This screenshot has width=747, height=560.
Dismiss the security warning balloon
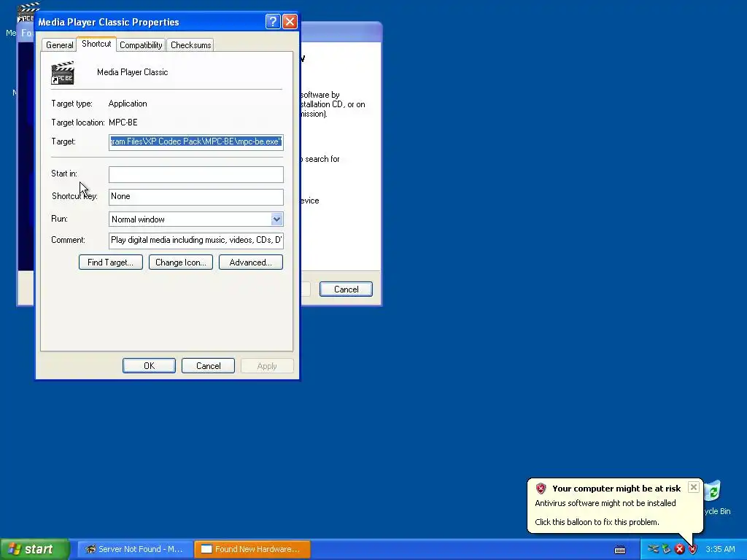[x=694, y=487]
